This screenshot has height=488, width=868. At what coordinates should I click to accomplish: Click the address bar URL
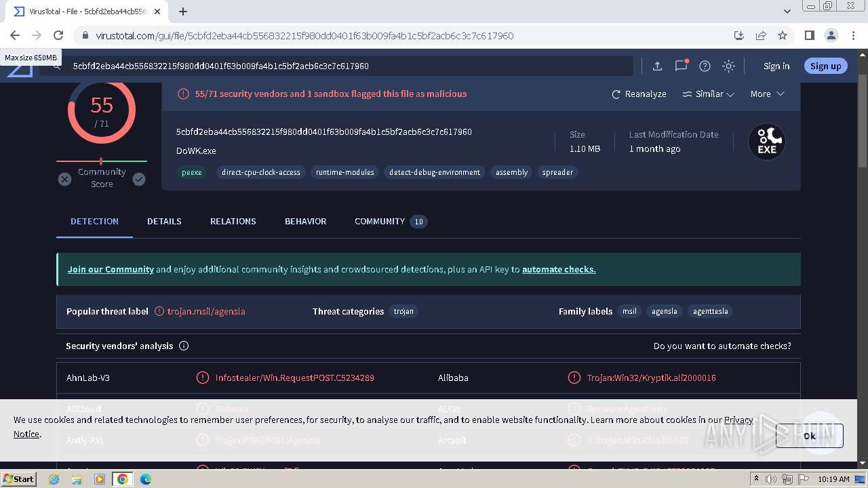pos(304,35)
